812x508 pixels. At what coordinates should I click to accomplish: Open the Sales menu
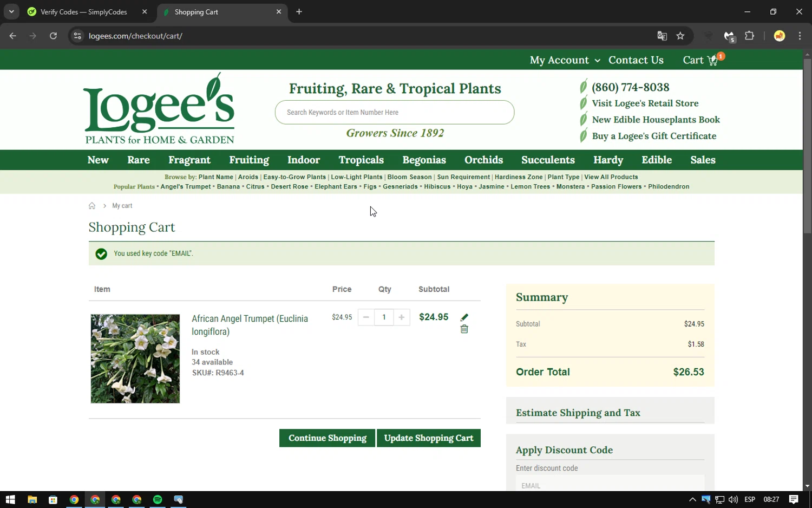click(703, 160)
